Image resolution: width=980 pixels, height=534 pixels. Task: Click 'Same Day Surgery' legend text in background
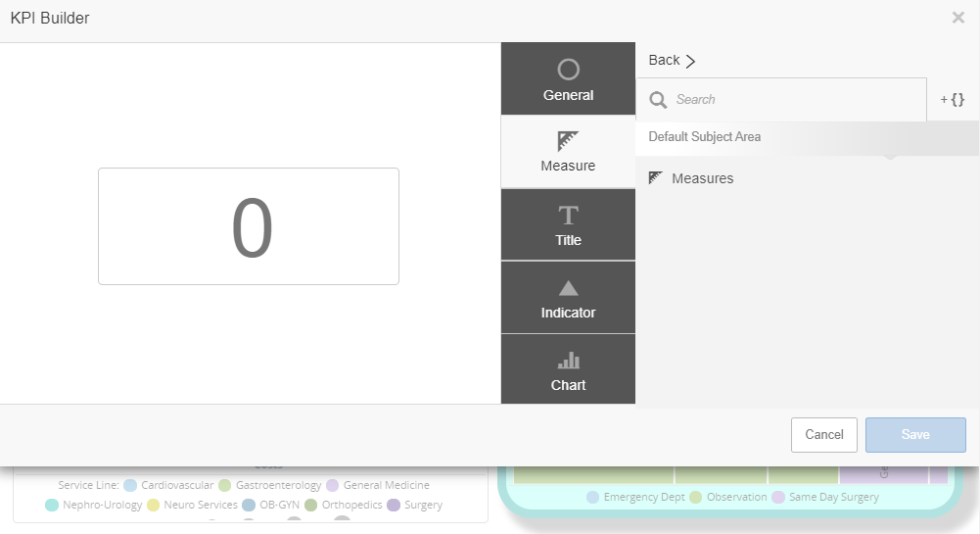(x=834, y=497)
